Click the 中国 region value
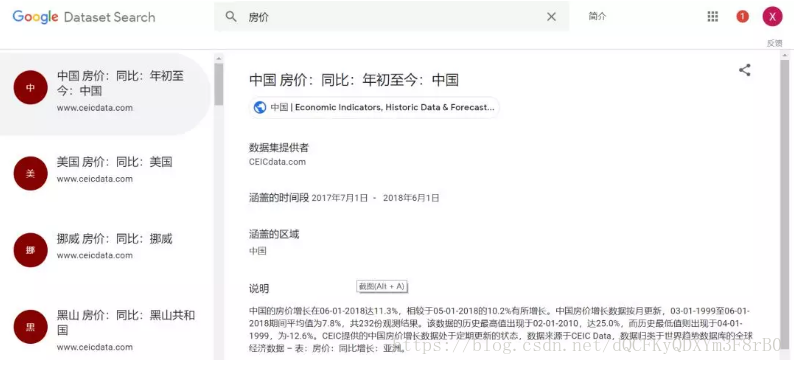The width and height of the screenshot is (794, 365). (x=258, y=251)
